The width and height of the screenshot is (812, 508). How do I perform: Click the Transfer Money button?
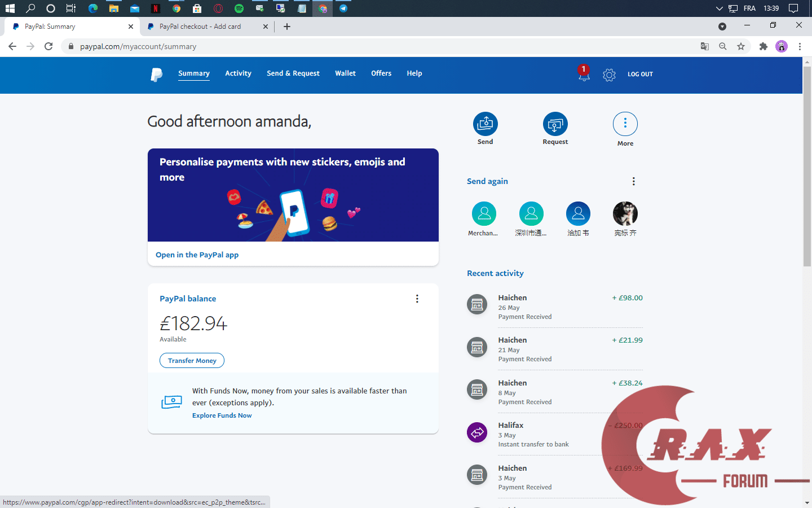192,361
